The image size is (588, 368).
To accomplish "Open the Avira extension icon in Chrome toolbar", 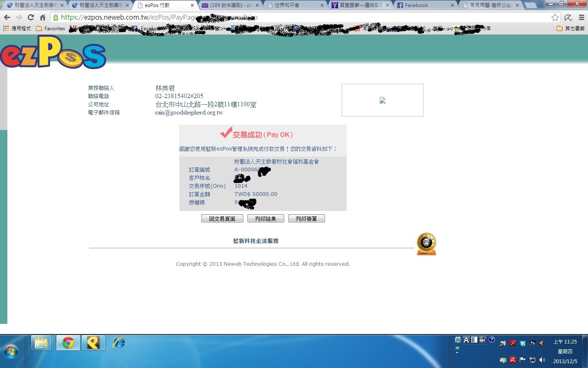I will click(x=568, y=18).
